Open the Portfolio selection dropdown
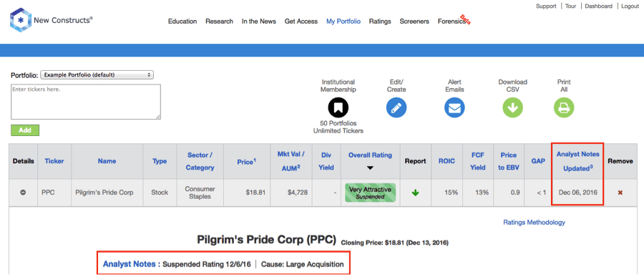Image resolution: width=644 pixels, height=275 pixels. tap(97, 75)
